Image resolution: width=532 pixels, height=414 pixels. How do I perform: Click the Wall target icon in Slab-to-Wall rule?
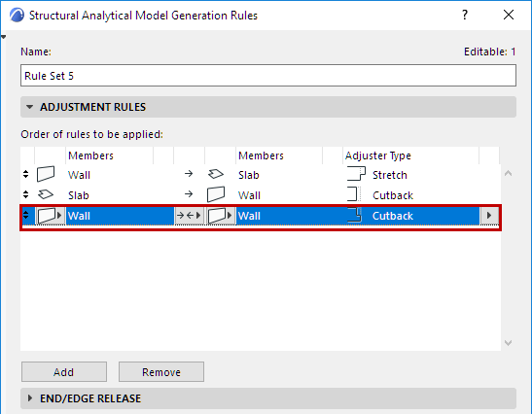[x=216, y=194]
